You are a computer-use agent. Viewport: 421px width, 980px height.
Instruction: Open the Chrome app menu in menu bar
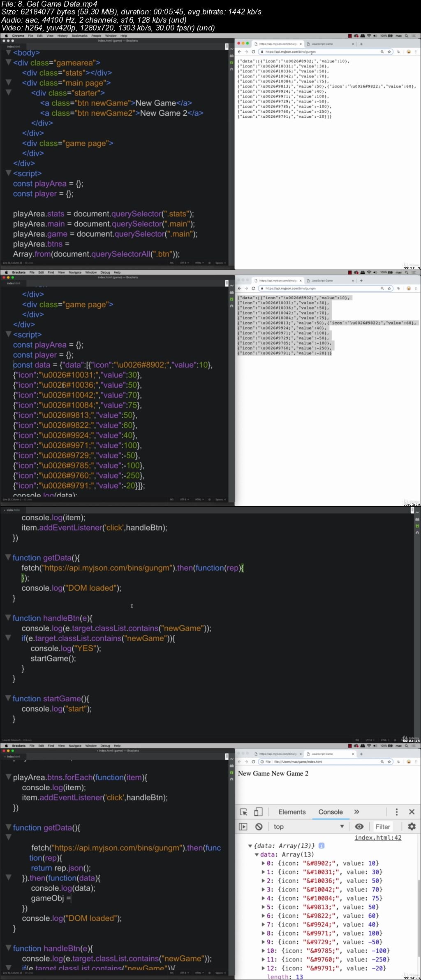(x=18, y=36)
